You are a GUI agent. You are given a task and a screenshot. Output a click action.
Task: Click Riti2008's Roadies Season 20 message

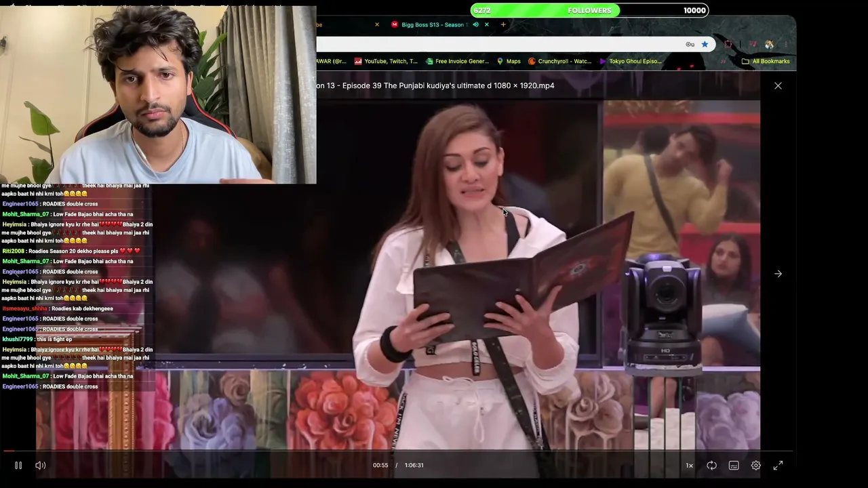pos(71,251)
